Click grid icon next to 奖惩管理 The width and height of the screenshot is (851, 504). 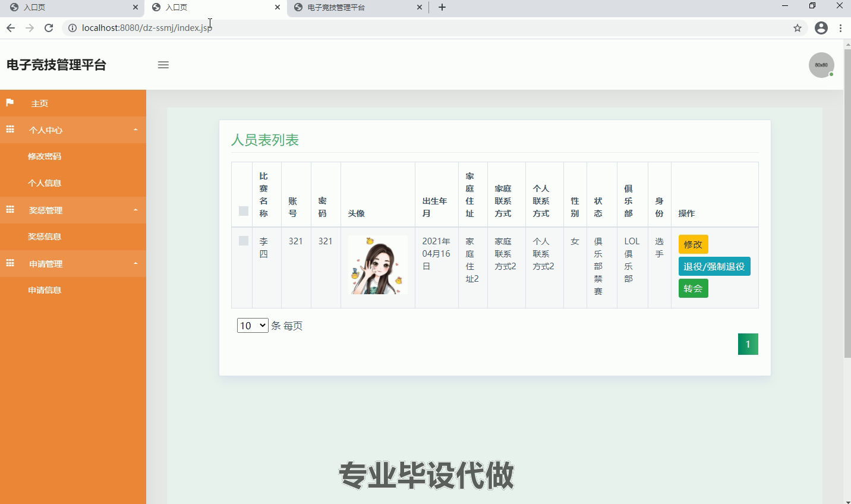click(x=10, y=209)
